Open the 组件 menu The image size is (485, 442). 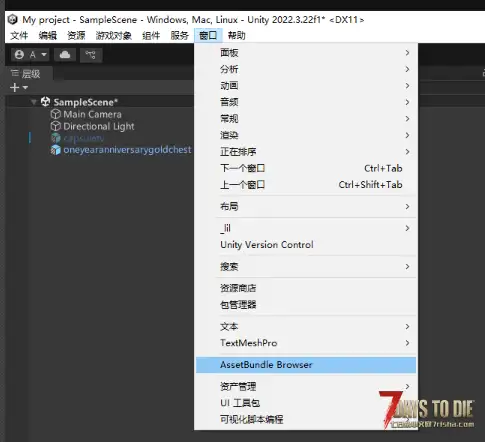[x=151, y=35]
